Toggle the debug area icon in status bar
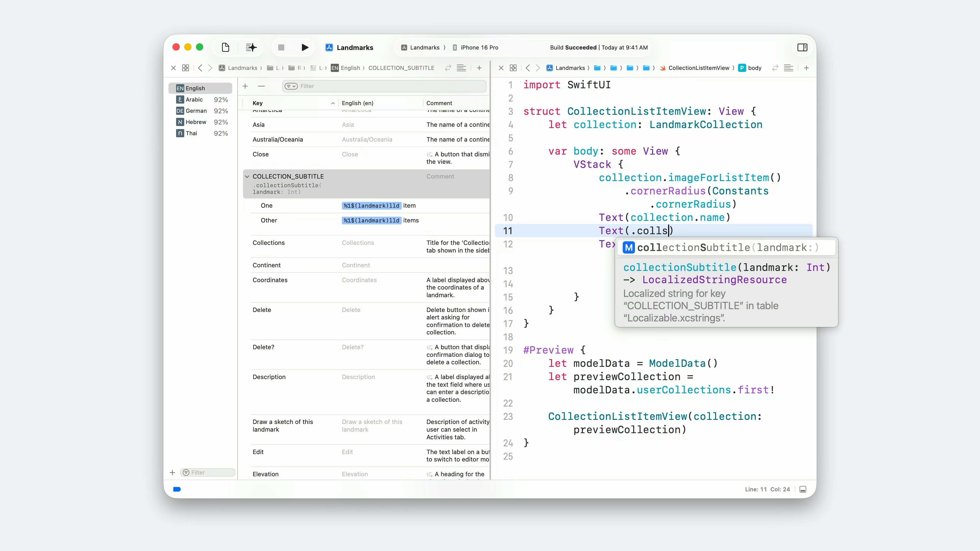980x551 pixels. [803, 490]
